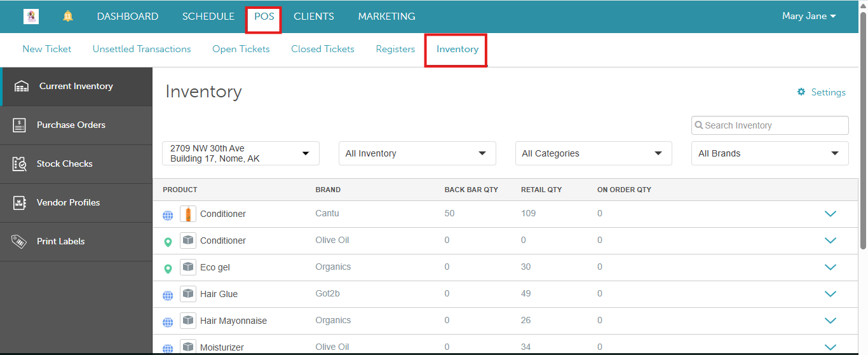Viewport: 868px width, 355px height.
Task: Click the Eco gel product name
Action: 215,267
